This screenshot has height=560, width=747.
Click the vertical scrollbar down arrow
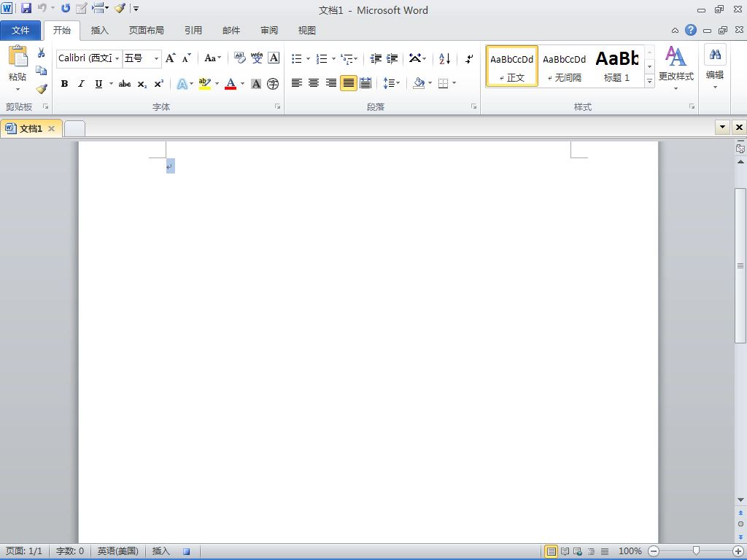(740, 499)
